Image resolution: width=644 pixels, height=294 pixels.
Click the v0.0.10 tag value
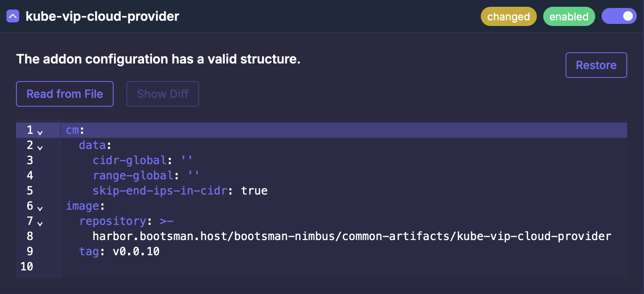pos(136,252)
